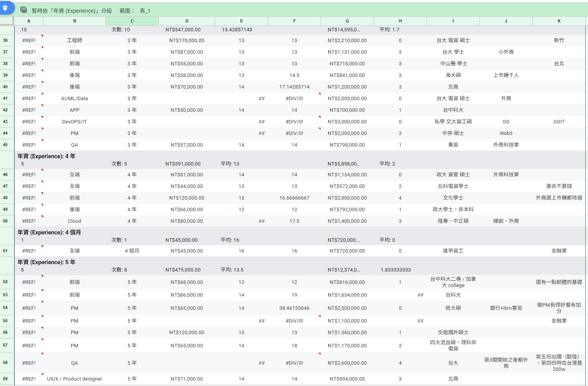The height and width of the screenshot is (386, 588).
Task: Click the 年資 (Experience): 4 年 group header
Action: coord(46,156)
